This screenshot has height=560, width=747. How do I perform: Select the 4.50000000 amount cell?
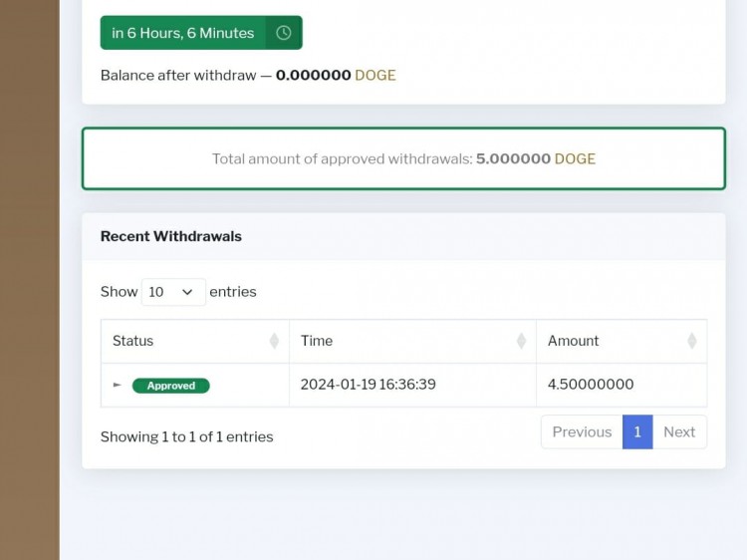tap(622, 385)
